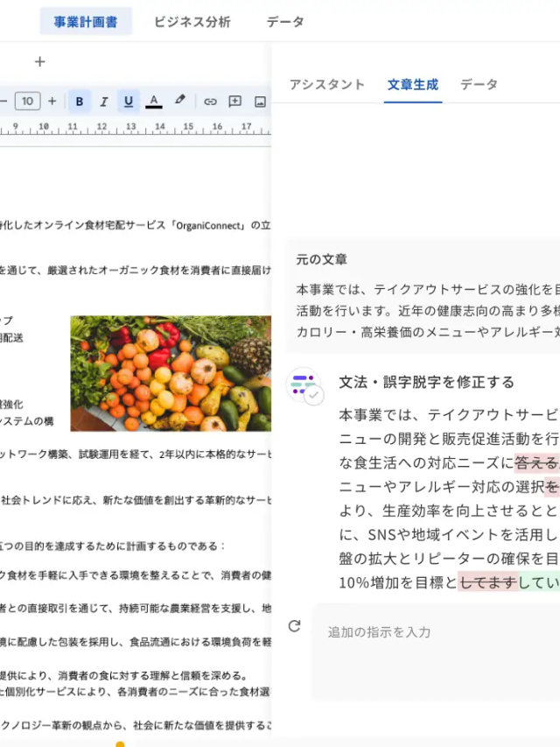Click the insert link icon
The image size is (560, 747).
(x=210, y=102)
